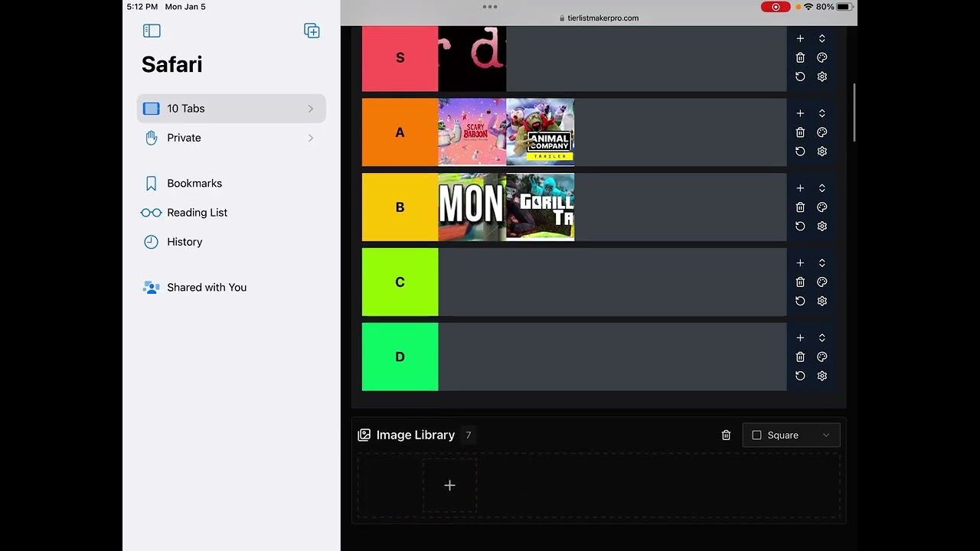Click the page's vertical scrollbar thumb

[x=854, y=112]
